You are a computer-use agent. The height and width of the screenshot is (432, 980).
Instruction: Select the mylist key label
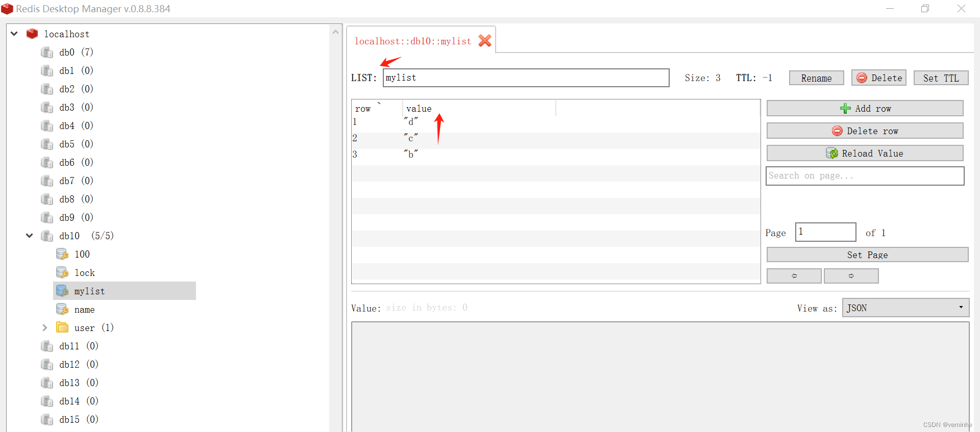[x=89, y=291]
